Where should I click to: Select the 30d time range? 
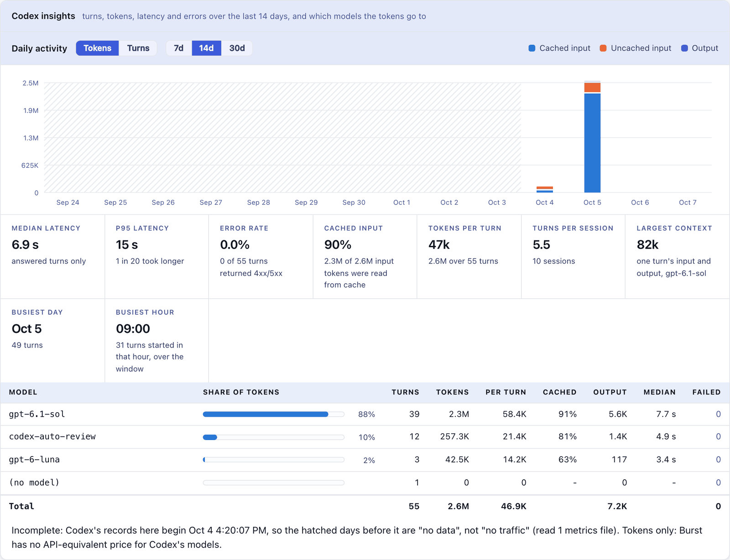pyautogui.click(x=237, y=48)
